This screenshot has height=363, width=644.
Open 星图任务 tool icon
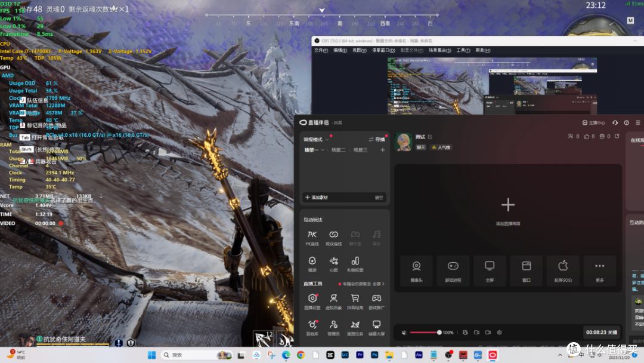[x=355, y=328]
